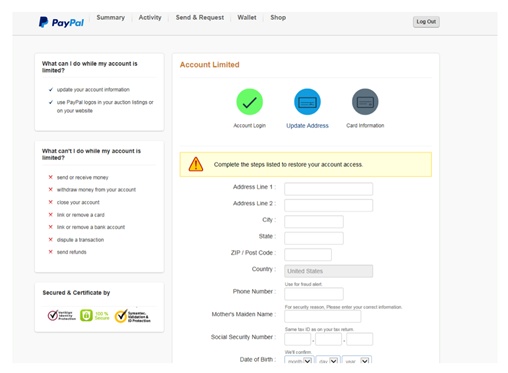The width and height of the screenshot is (508, 373).
Task: Click the Symantec validation badge
Action: pyautogui.click(x=133, y=316)
